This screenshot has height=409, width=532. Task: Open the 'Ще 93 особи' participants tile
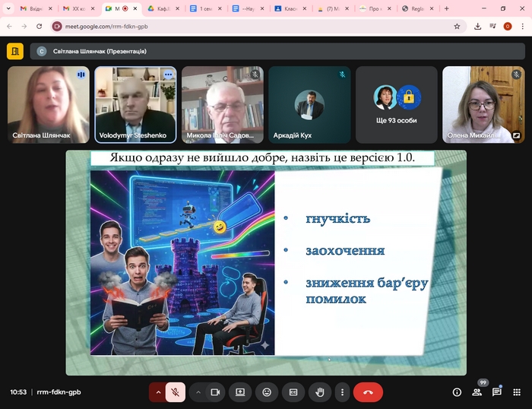[396, 104]
